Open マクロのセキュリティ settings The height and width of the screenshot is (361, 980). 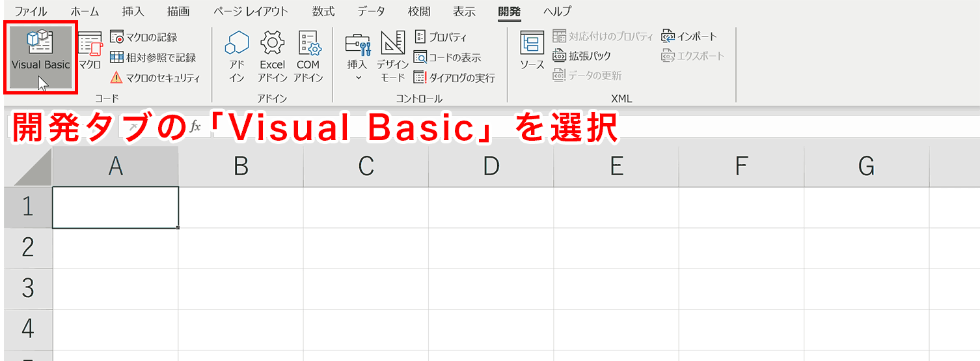(155, 78)
